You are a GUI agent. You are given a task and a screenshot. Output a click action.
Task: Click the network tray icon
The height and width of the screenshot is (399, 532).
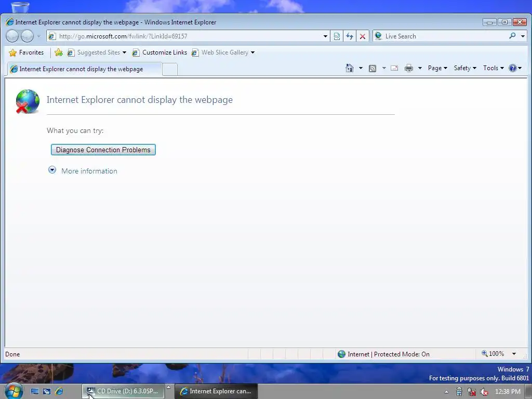point(472,392)
